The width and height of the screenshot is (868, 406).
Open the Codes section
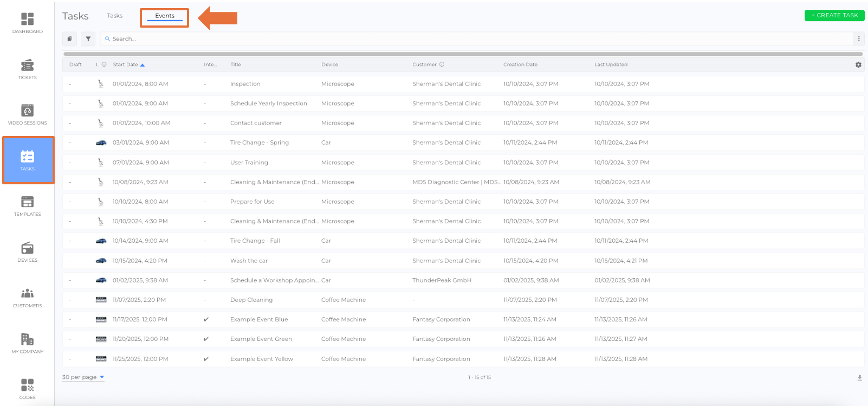(x=27, y=389)
